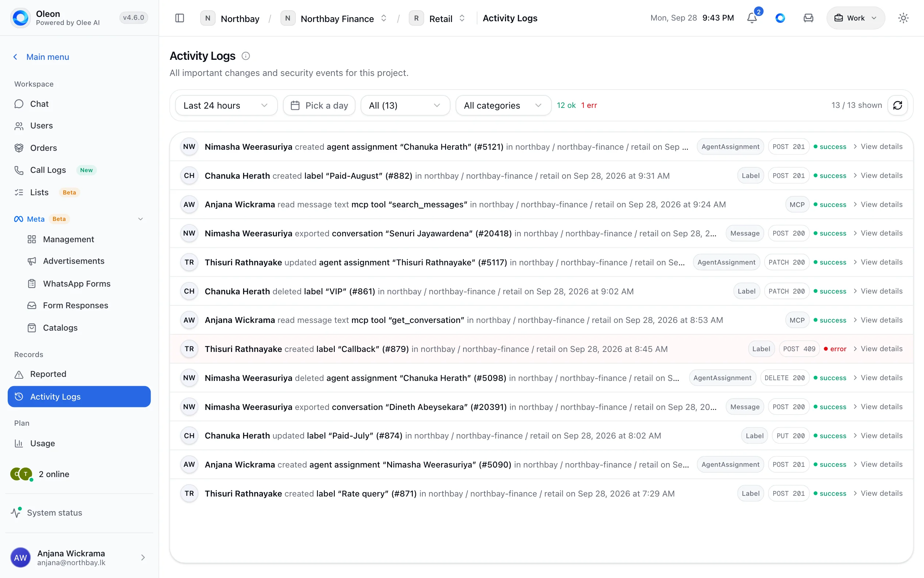Switch theme with the sun icon
This screenshot has height=578, width=924.
coord(903,18)
